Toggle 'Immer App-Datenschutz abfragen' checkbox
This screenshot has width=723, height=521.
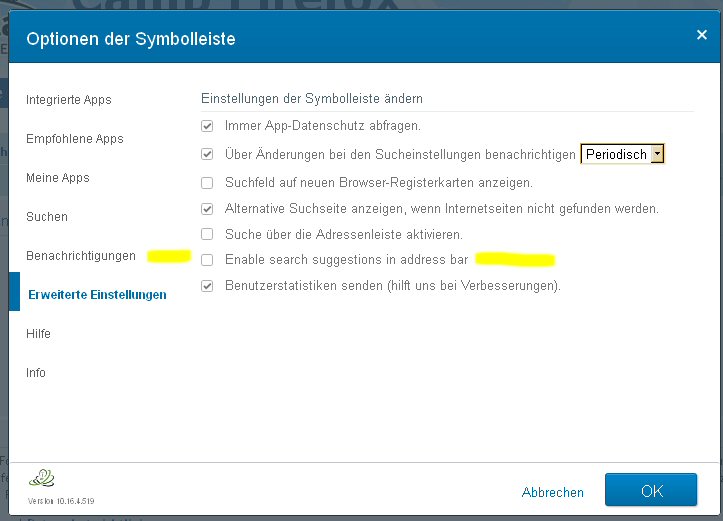pyautogui.click(x=207, y=126)
